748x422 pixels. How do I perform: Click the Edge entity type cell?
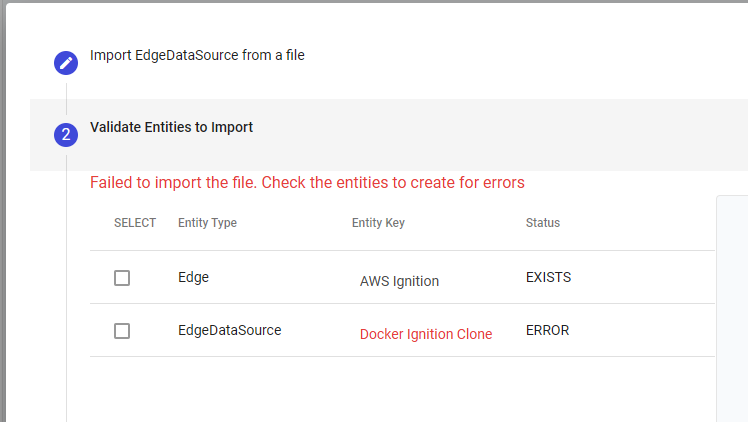[x=193, y=277]
